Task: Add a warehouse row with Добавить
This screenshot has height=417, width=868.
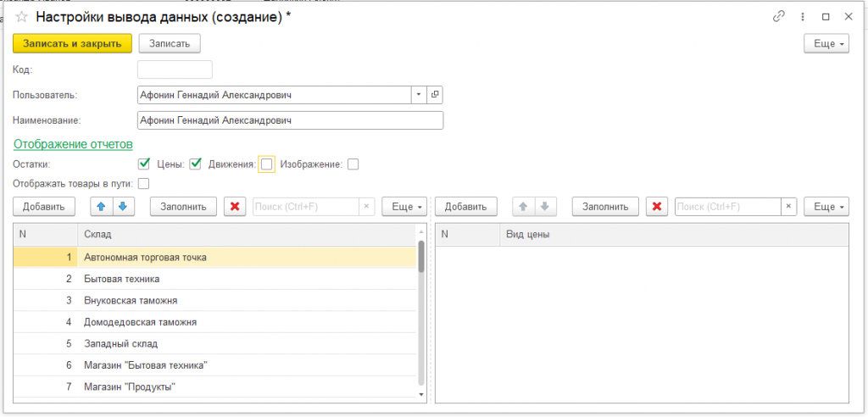Action: (x=44, y=207)
